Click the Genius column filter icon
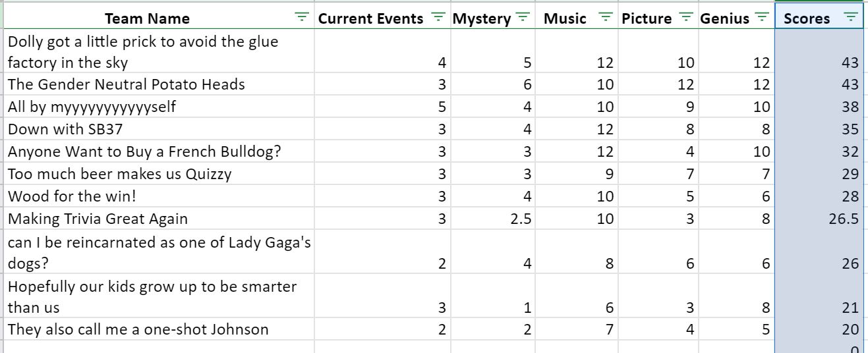Viewport: 868px width, 353px height. [762, 17]
